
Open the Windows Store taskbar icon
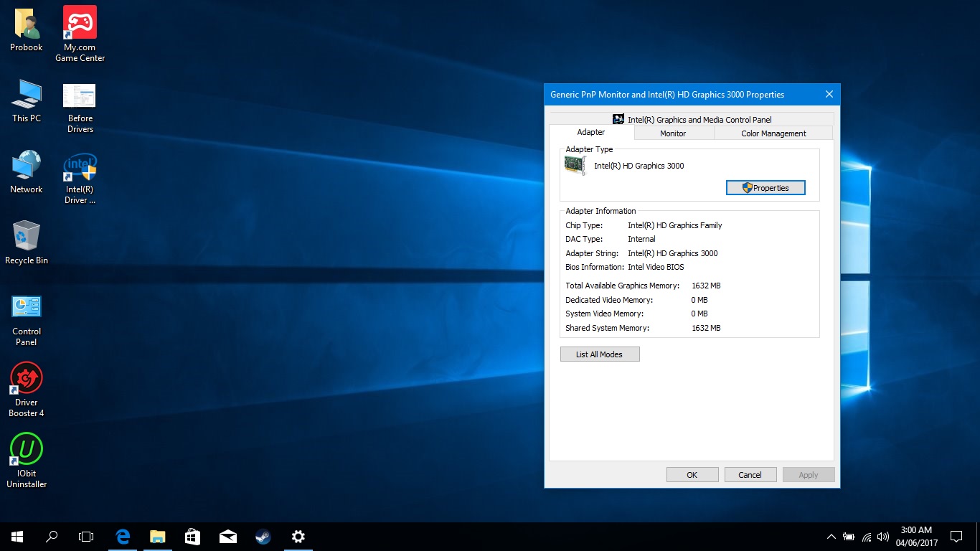click(192, 537)
